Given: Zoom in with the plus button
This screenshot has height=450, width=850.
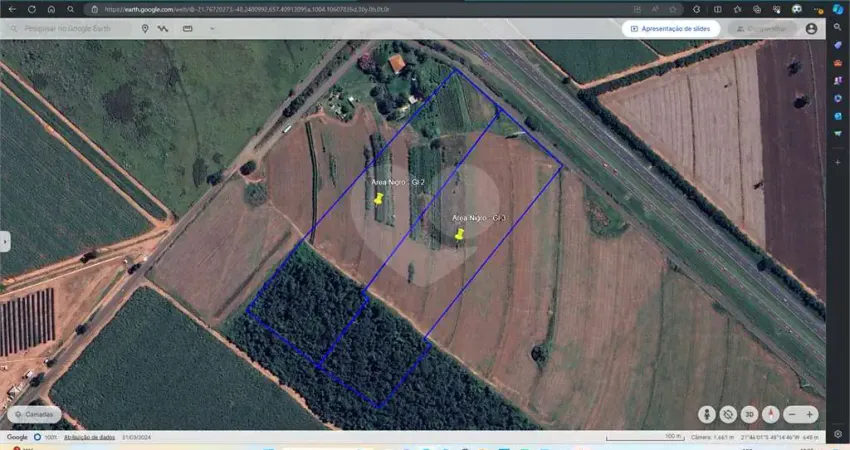Looking at the screenshot, I should [809, 414].
